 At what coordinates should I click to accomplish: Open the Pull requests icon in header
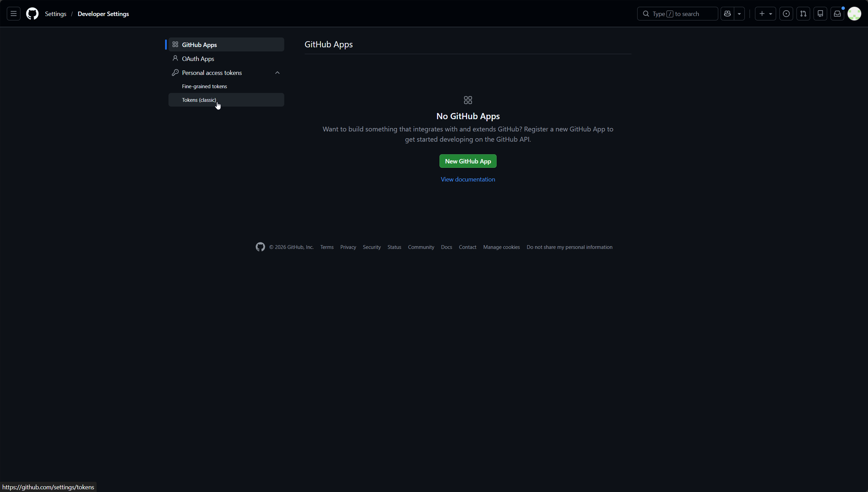(x=803, y=14)
